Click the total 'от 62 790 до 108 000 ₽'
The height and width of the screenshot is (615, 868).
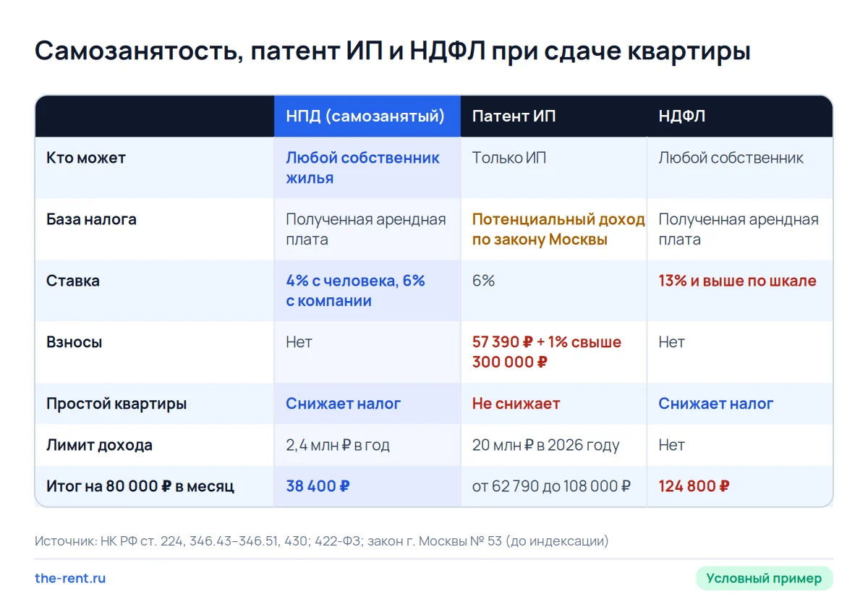click(x=551, y=486)
